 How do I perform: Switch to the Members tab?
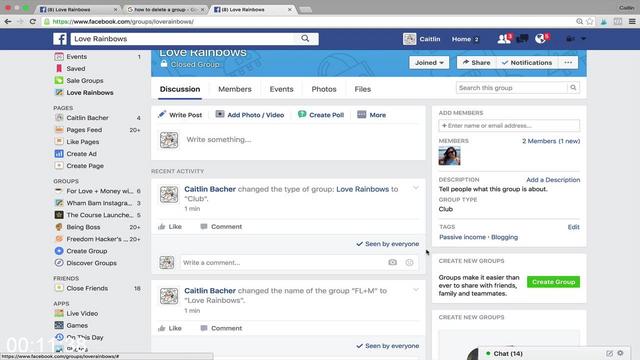coord(235,89)
